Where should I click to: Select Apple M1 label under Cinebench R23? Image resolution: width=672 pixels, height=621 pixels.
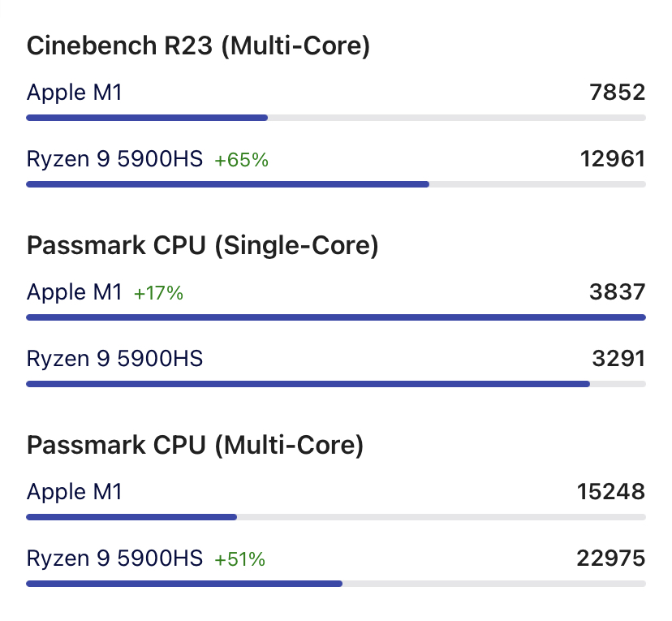click(x=74, y=93)
